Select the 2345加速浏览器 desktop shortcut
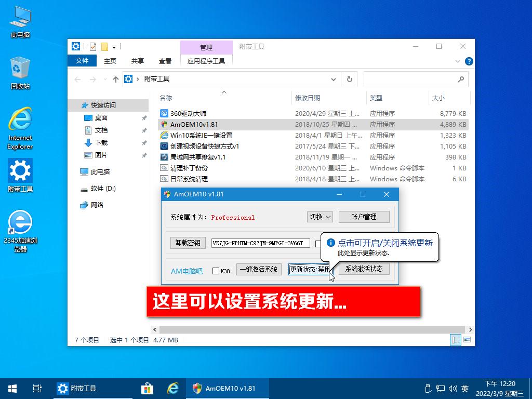 pos(20,231)
